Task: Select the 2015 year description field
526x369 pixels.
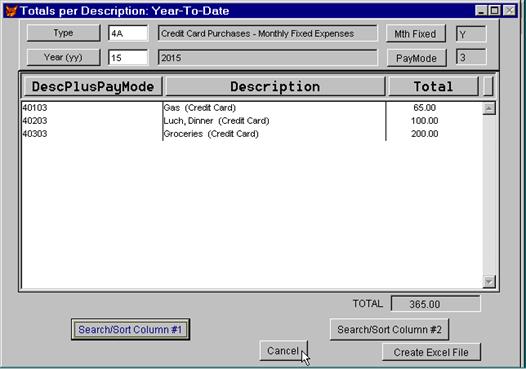Action: 268,58
